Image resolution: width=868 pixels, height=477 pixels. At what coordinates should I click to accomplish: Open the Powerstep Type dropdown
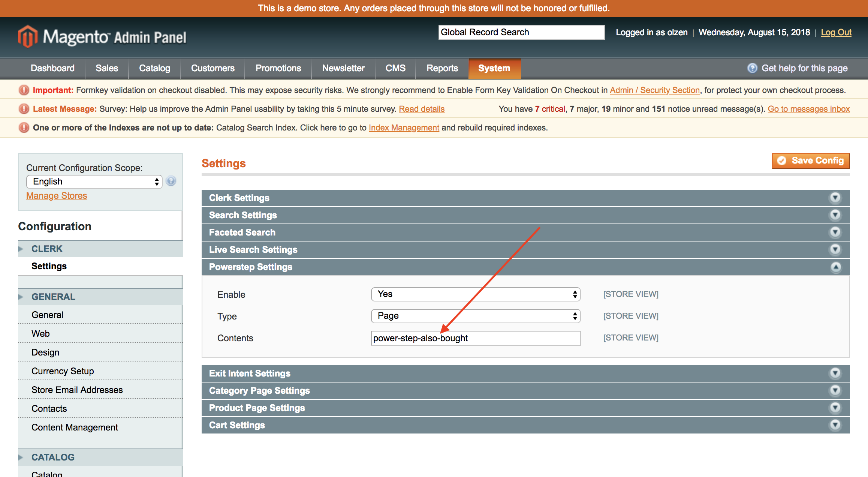(475, 316)
